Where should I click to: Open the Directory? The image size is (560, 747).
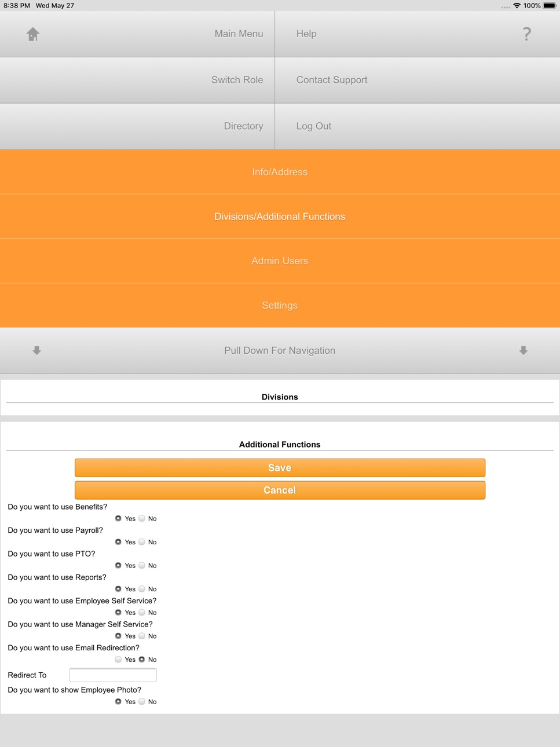(137, 126)
